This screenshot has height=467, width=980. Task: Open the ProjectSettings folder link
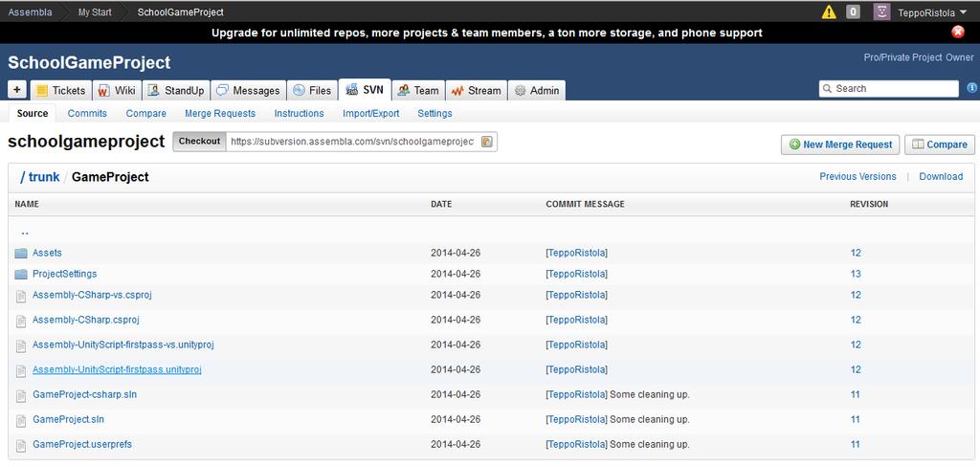pos(64,274)
